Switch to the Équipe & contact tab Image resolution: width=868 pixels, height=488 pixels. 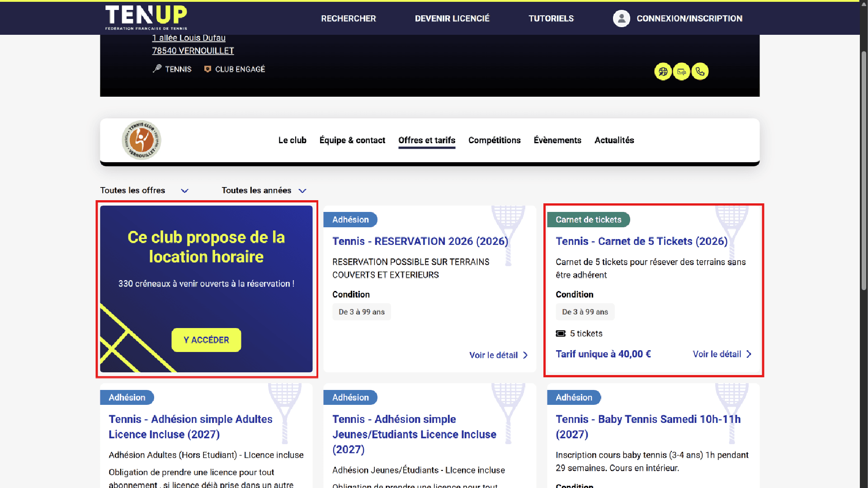pos(352,140)
